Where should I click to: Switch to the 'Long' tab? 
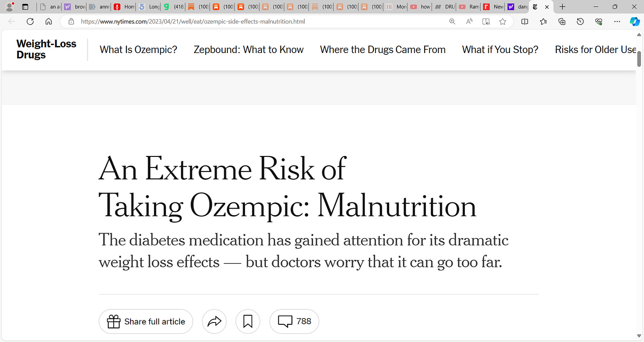pyautogui.click(x=148, y=7)
